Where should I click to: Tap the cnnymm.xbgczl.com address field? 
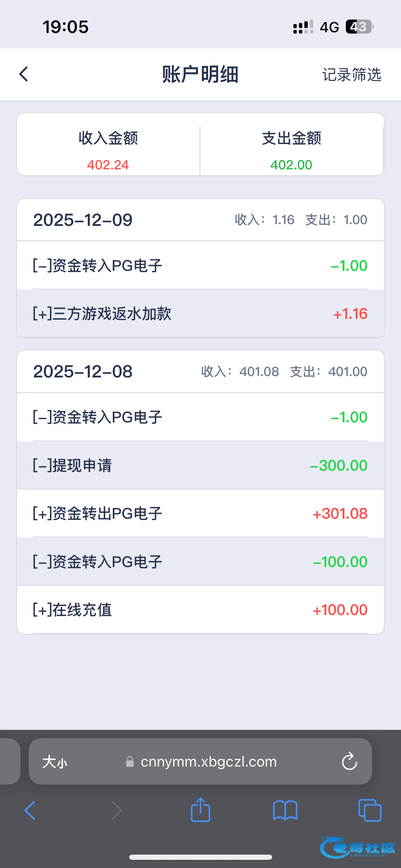pyautogui.click(x=208, y=762)
